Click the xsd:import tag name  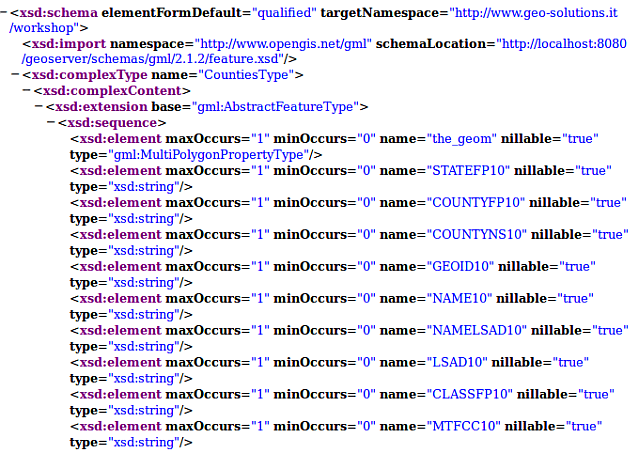click(69, 44)
